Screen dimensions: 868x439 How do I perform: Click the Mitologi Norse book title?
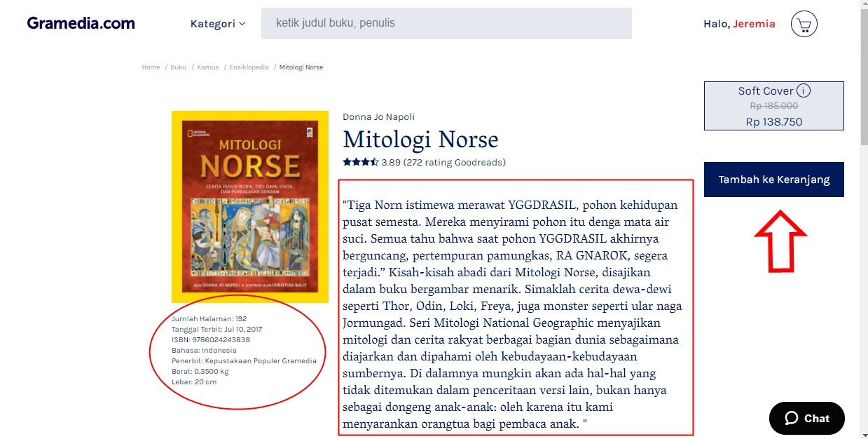pos(420,140)
